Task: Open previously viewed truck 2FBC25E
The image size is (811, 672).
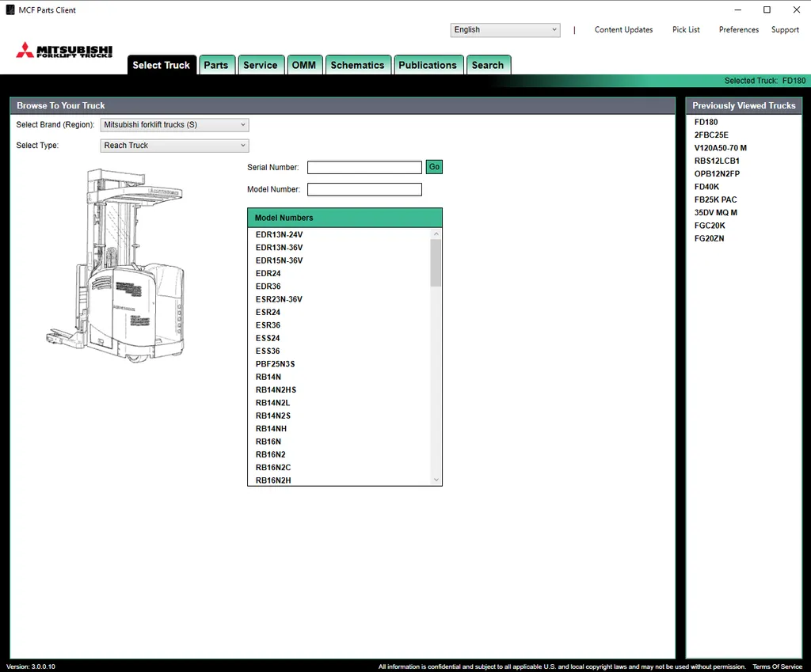Action: point(711,135)
